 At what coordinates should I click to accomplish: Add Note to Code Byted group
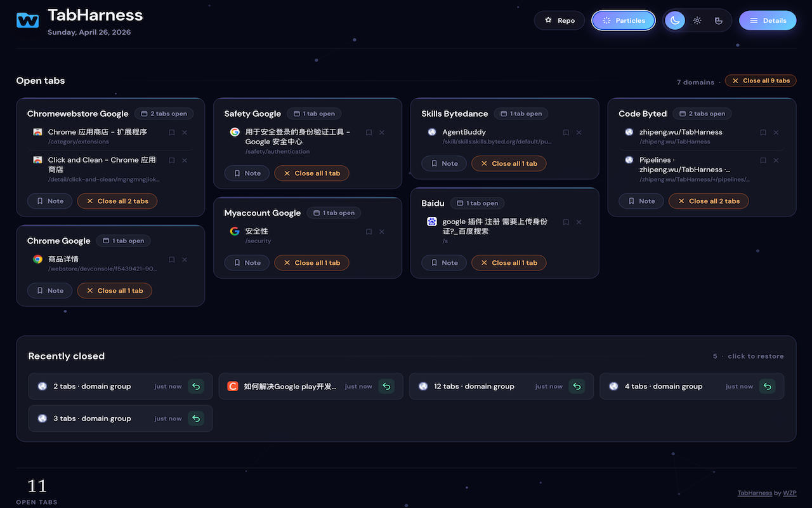click(641, 201)
